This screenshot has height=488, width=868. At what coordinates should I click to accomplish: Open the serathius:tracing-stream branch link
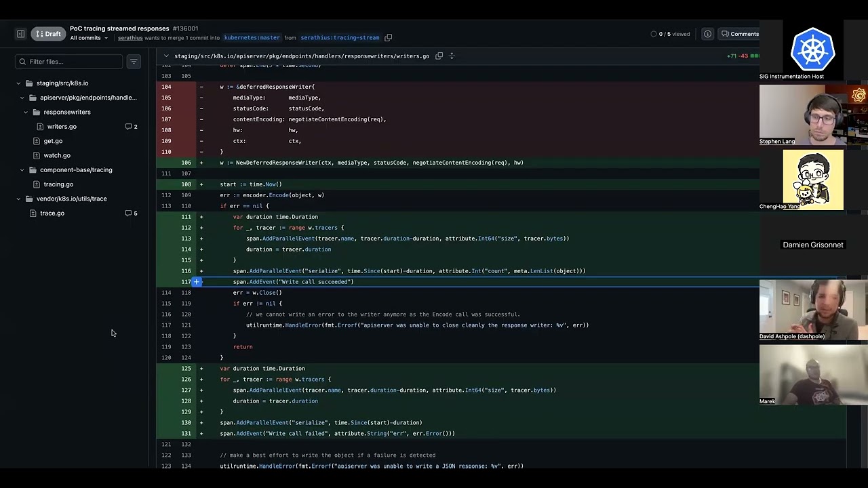(x=340, y=38)
